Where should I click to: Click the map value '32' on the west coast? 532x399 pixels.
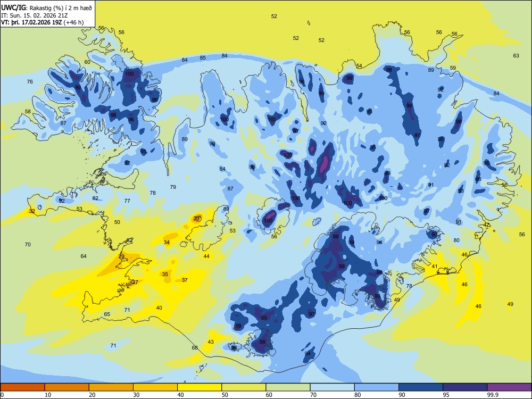point(32,211)
